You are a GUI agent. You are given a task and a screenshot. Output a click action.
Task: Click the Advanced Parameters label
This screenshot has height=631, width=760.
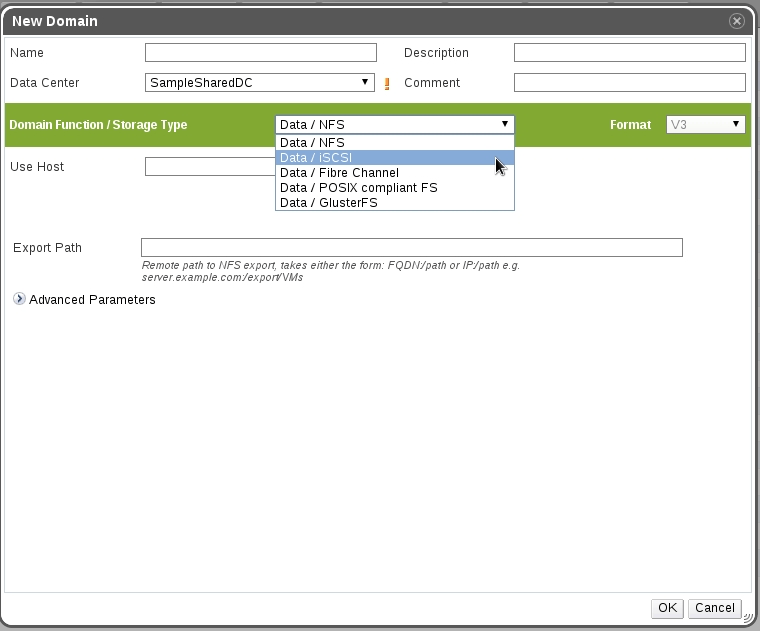(92, 299)
